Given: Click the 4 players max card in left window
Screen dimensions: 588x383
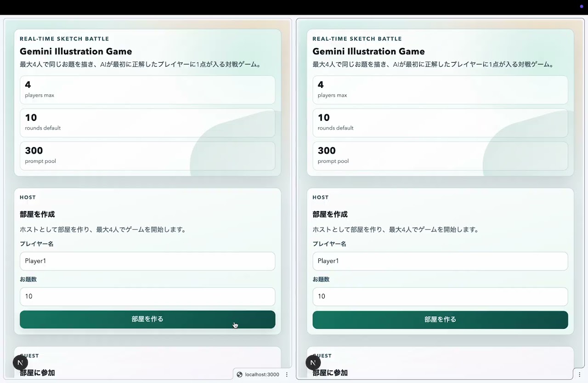Looking at the screenshot, I should tap(147, 90).
